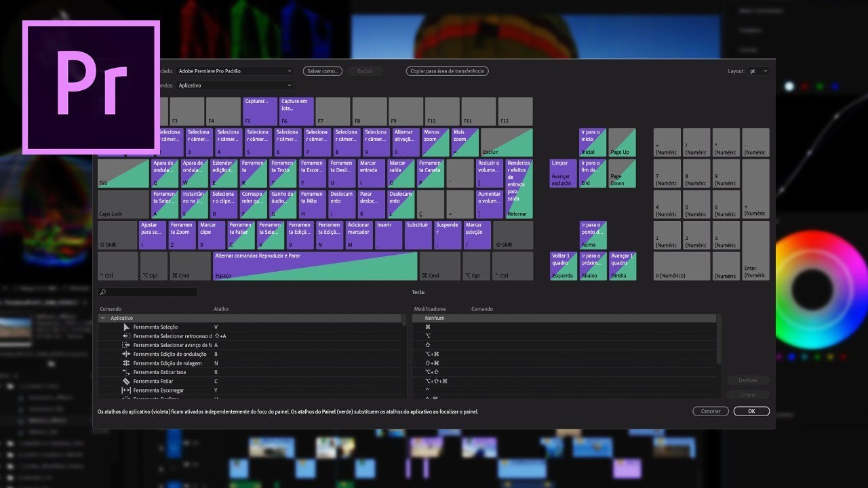
Task: Click the Salvar como button
Action: point(322,71)
